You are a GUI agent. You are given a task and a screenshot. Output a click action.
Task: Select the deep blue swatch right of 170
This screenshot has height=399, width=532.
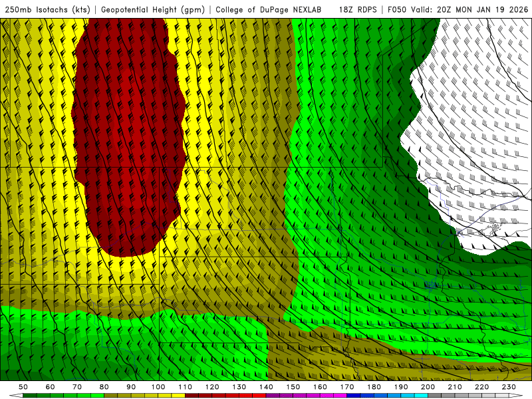coord(354,396)
